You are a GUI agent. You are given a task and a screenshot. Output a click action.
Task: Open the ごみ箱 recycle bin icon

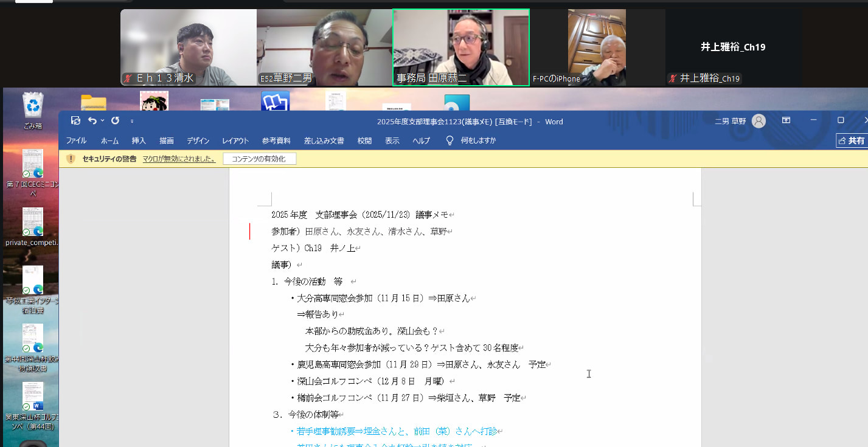coord(32,105)
